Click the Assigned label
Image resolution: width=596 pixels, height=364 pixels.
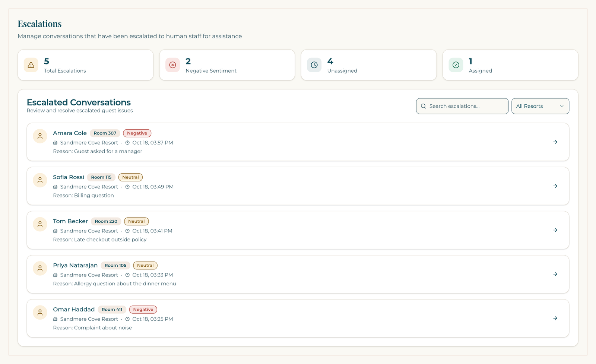[480, 71]
